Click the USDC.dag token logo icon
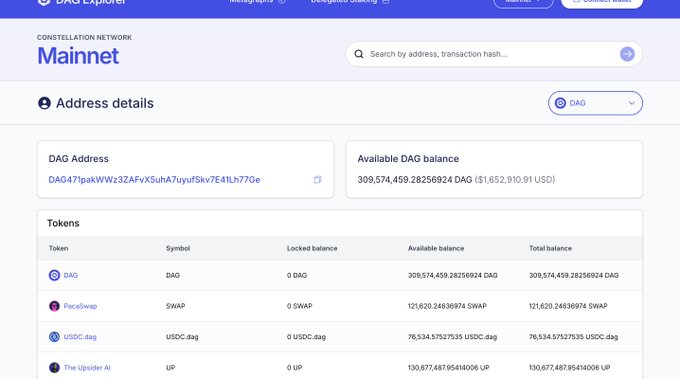The height and width of the screenshot is (379, 680). click(x=54, y=337)
